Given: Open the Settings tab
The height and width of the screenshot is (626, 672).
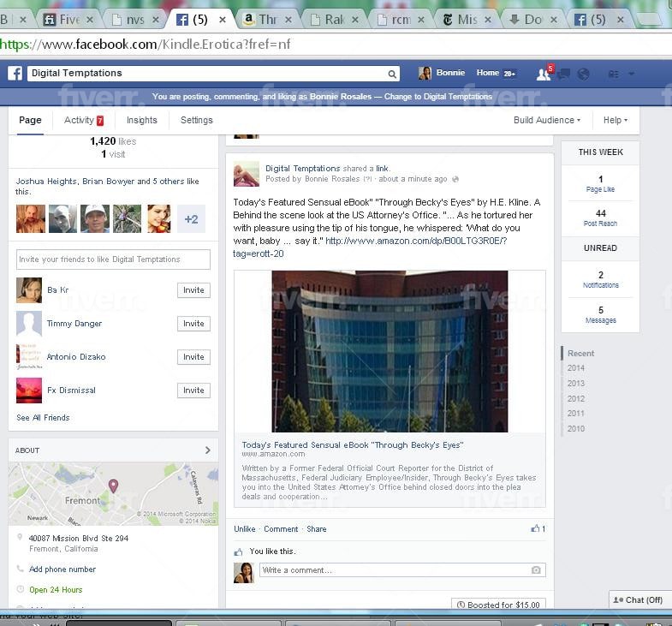Looking at the screenshot, I should 197,120.
